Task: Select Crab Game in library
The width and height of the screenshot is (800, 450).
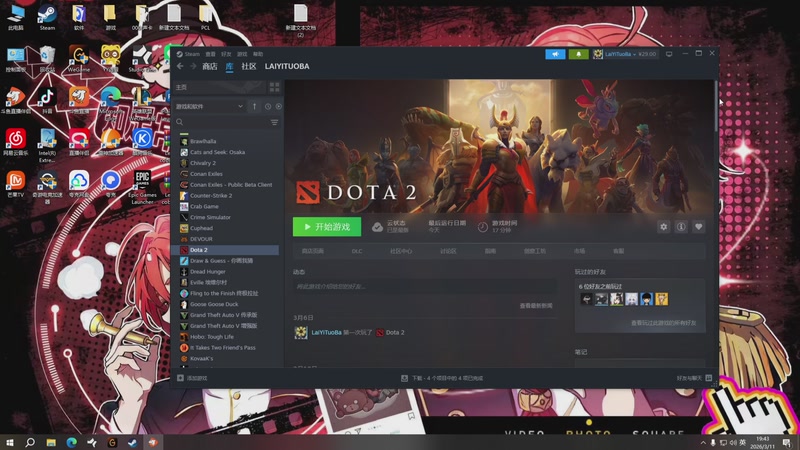Action: click(204, 207)
